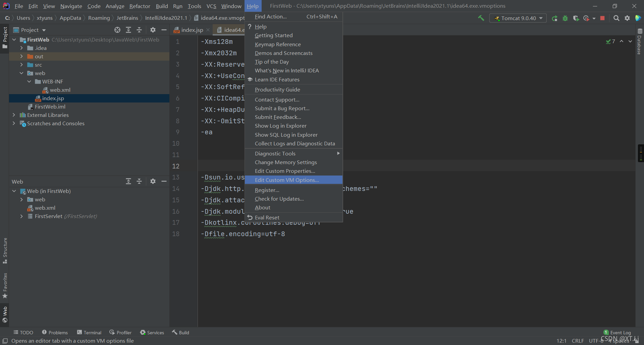Open the File menu

coord(19,6)
